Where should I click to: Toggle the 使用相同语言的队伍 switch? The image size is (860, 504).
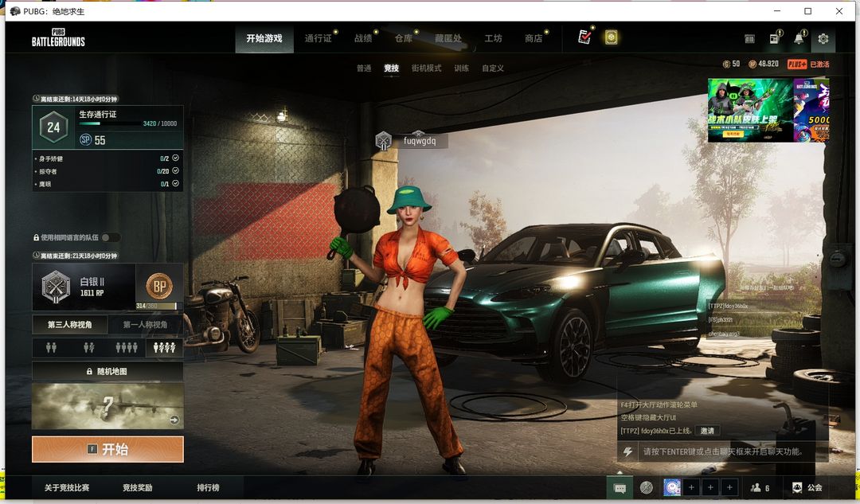click(110, 237)
